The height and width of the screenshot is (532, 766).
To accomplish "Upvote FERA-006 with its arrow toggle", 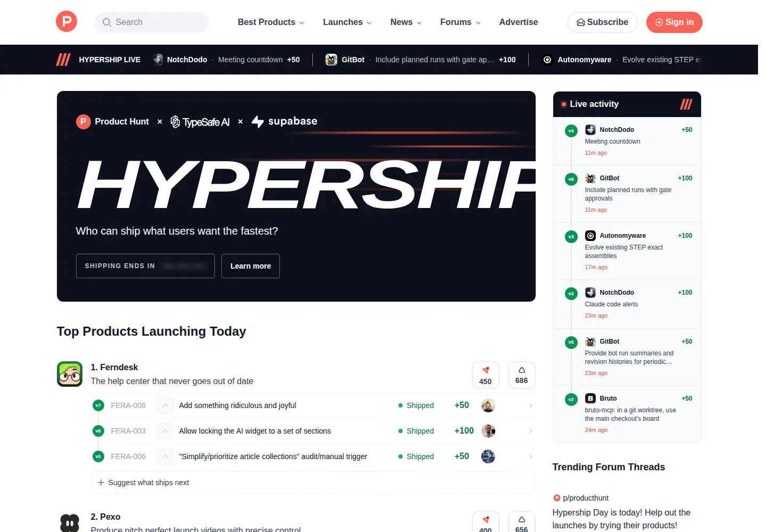I will tap(165, 456).
